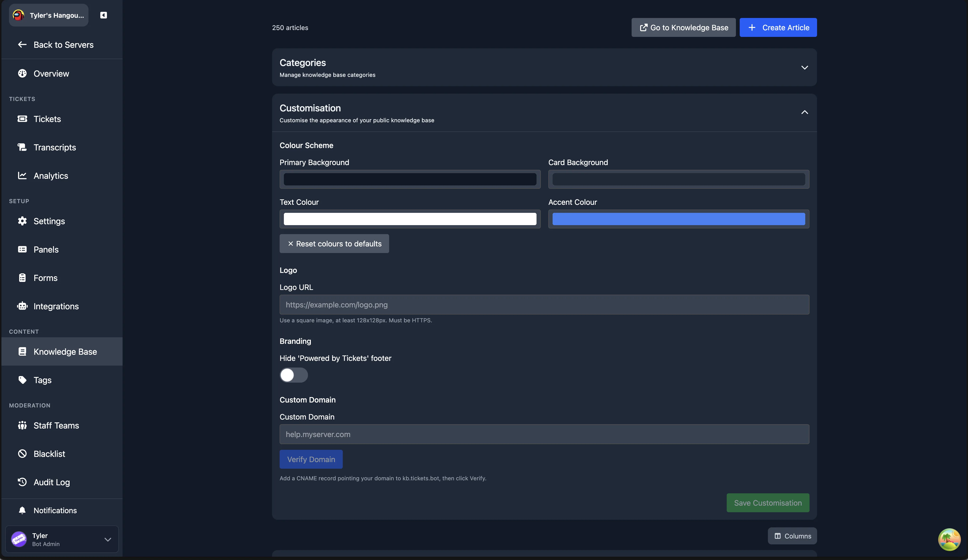Viewport: 968px width, 560px height.
Task: Click the Settings gear icon
Action: [22, 221]
